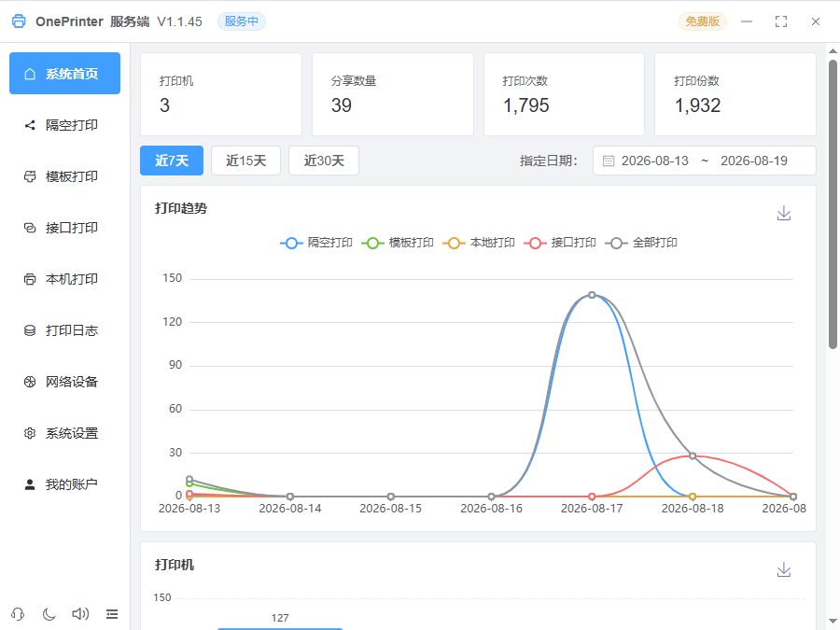Toggle 接口打印 series in chart legend
Image resolution: width=840 pixels, height=630 pixels.
click(x=560, y=243)
